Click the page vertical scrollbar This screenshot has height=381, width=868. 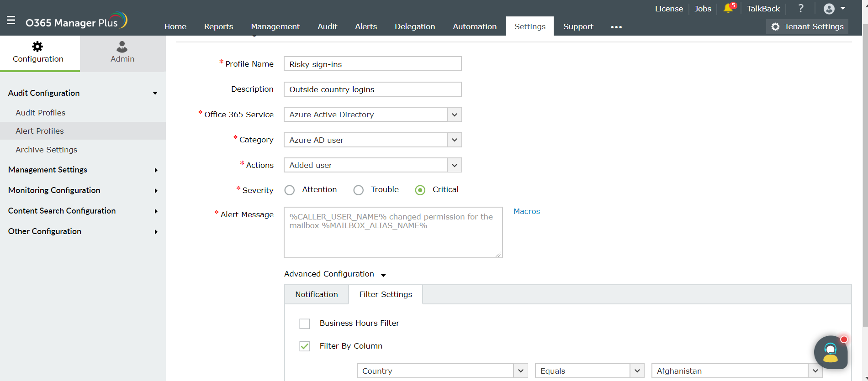(865, 176)
